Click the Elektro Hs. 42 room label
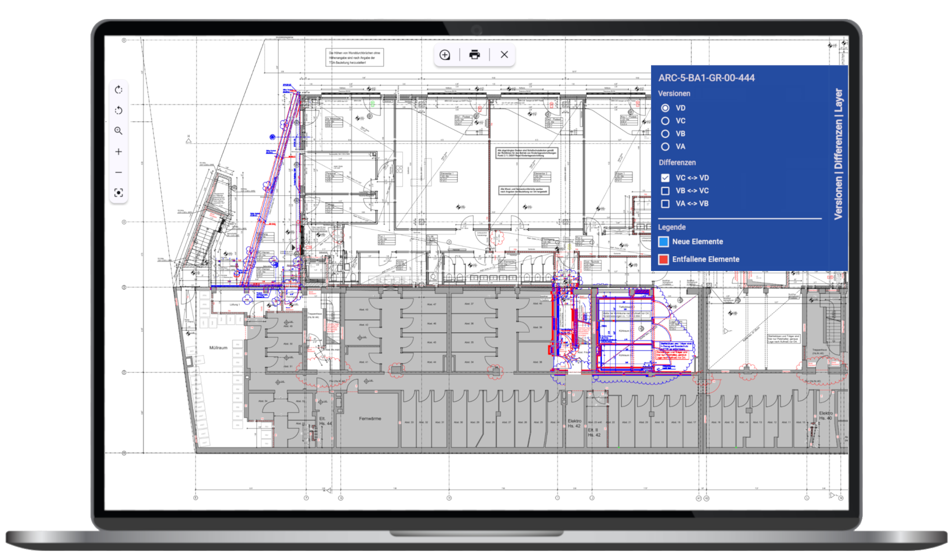The width and height of the screenshot is (951, 560). coord(574,423)
